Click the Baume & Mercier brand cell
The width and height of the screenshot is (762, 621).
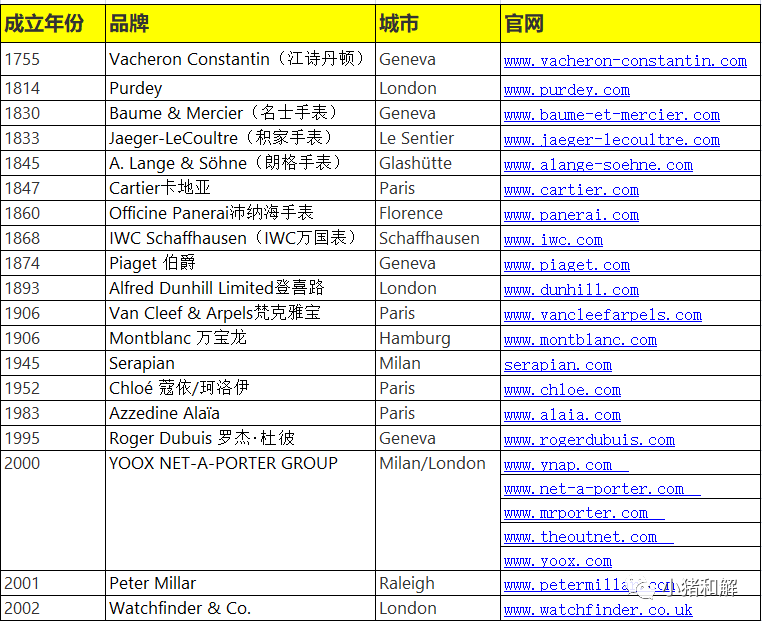click(x=241, y=113)
